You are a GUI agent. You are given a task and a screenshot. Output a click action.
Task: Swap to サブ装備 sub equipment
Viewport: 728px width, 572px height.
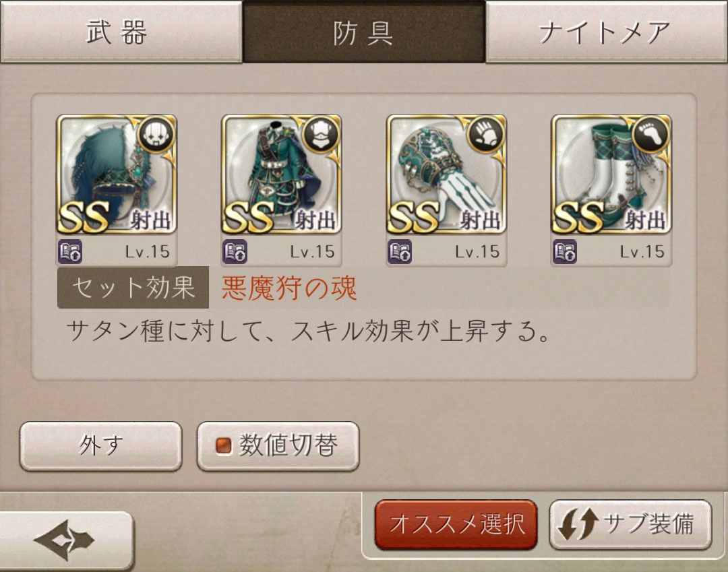[630, 525]
